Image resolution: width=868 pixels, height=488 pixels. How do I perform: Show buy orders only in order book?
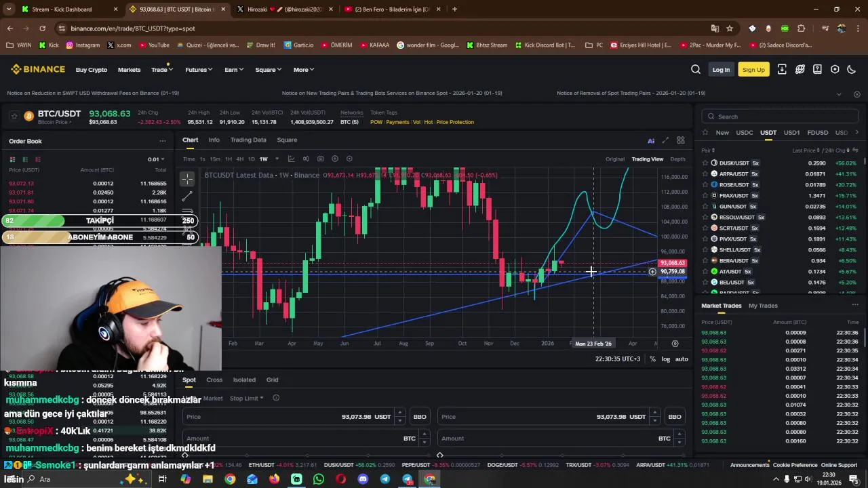pyautogui.click(x=25, y=159)
